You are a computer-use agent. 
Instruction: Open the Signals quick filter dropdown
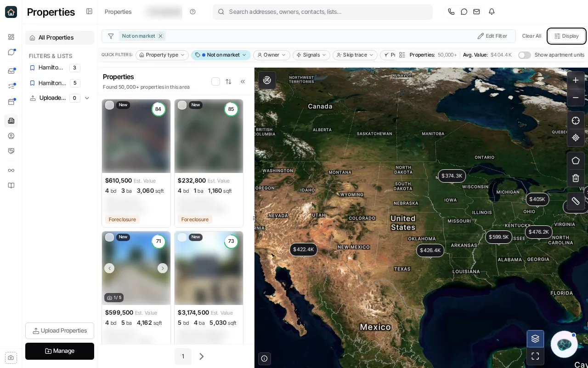click(x=311, y=55)
